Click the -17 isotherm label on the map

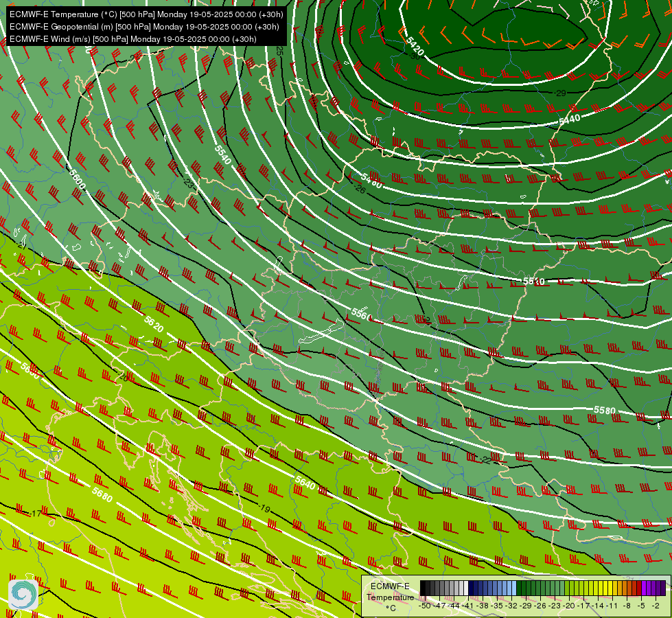coord(36,514)
